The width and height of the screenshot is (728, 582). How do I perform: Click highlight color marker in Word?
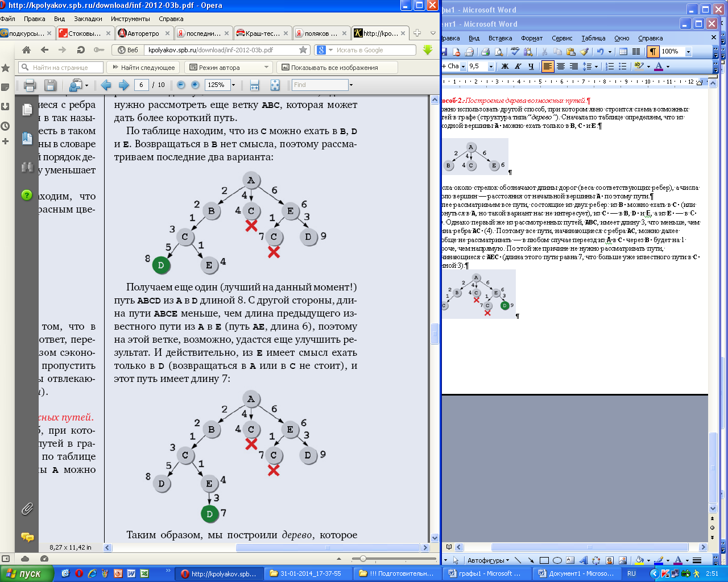coord(639,66)
